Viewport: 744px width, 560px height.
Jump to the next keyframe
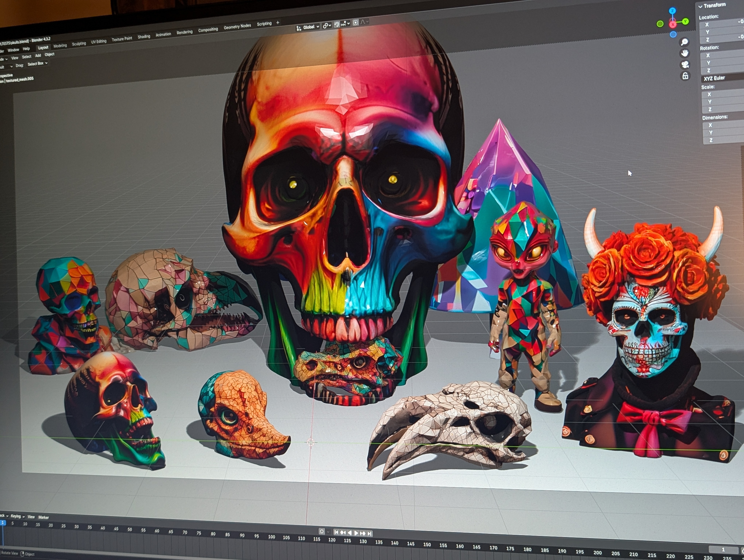[x=363, y=533]
